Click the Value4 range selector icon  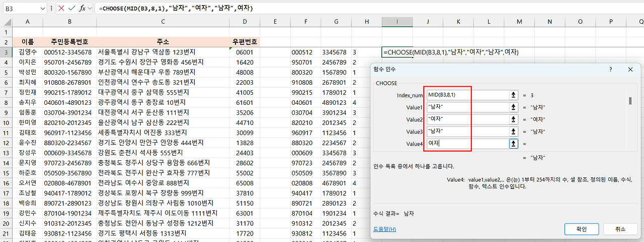[x=514, y=143]
